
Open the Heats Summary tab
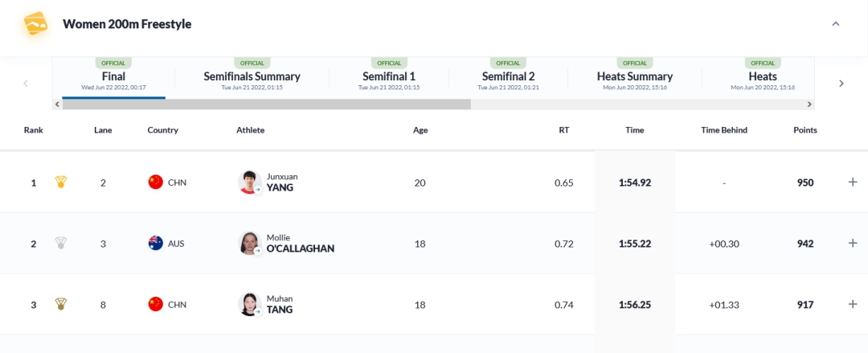click(634, 77)
